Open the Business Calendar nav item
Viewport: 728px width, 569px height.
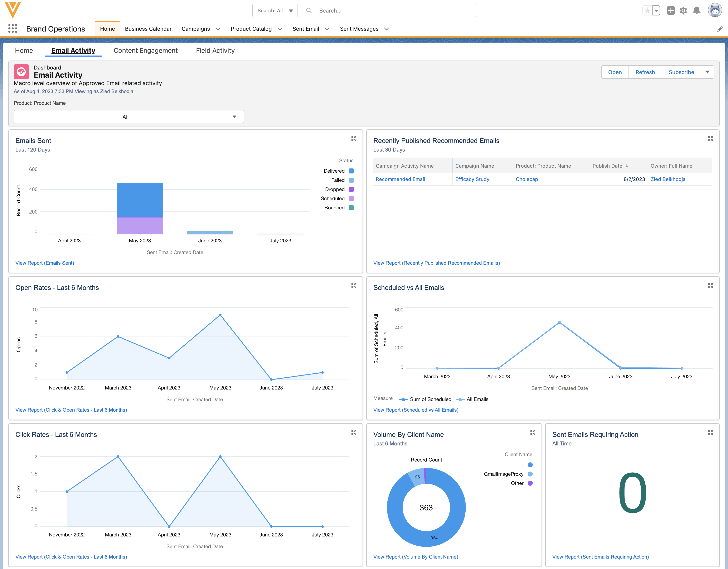coord(148,29)
